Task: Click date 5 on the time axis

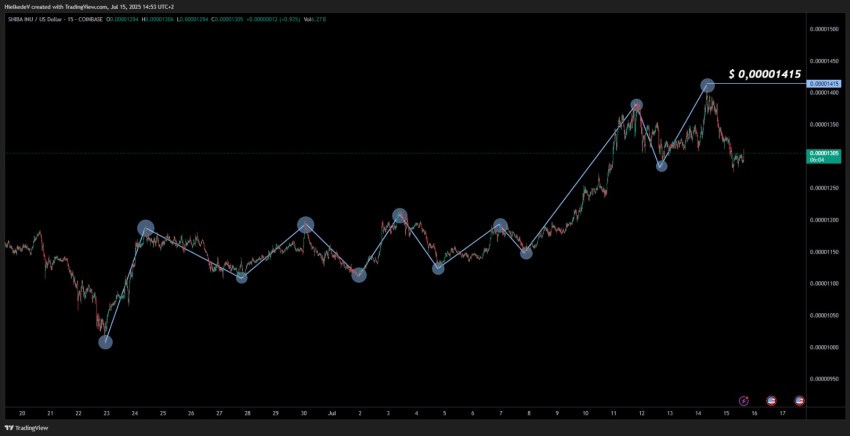Action: point(445,413)
